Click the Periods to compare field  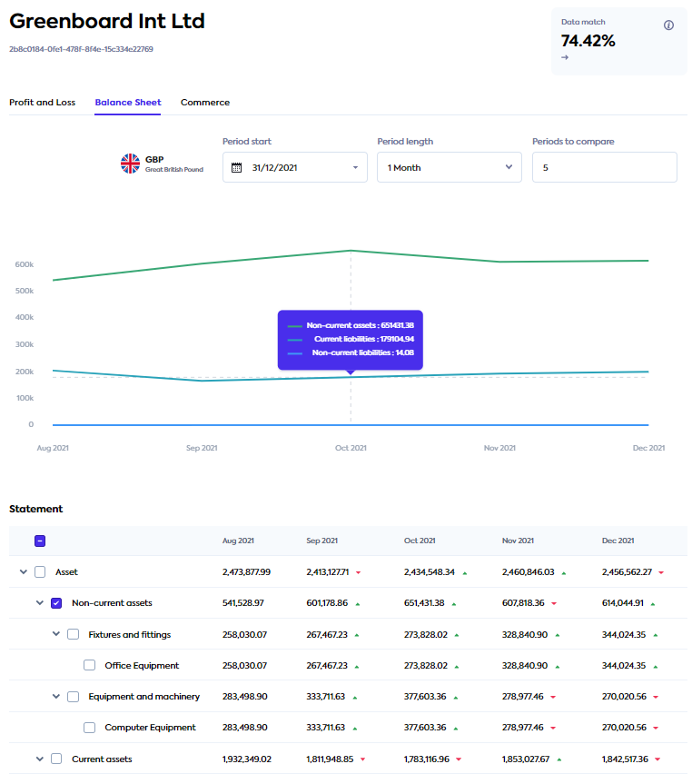(605, 167)
